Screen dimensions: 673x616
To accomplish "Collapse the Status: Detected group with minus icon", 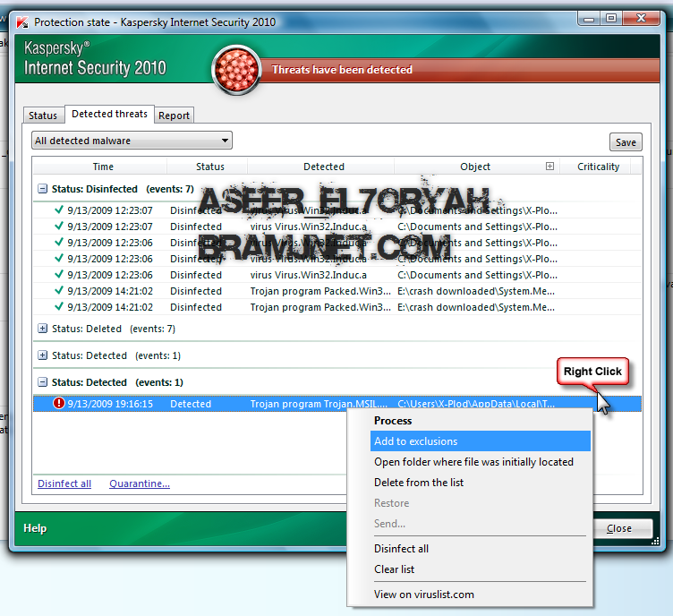I will pos(42,382).
